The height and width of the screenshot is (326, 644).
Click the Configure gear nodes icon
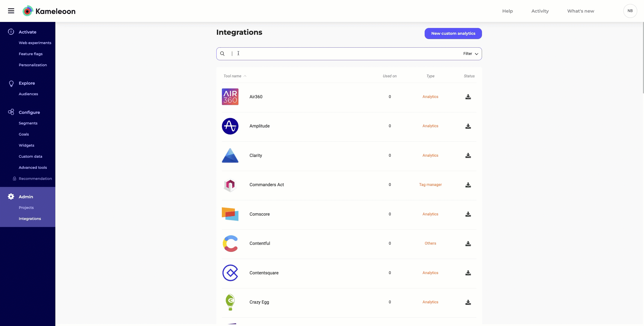pos(11,112)
